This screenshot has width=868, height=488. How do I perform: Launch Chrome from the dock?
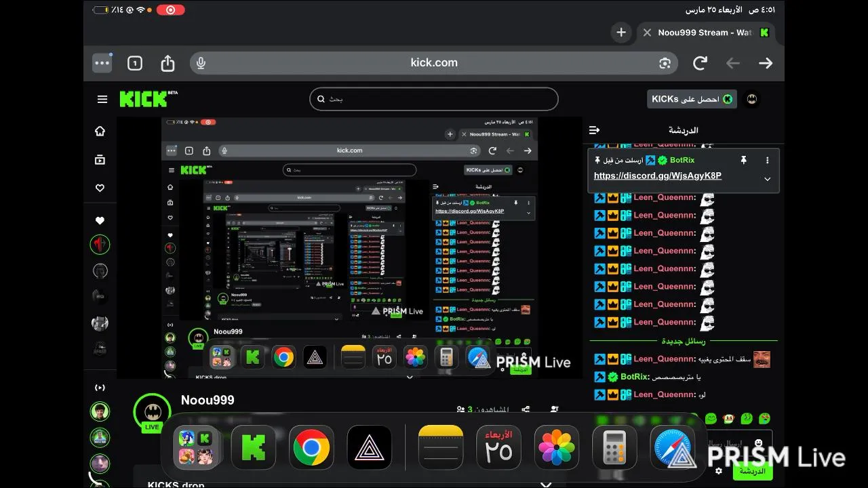coord(312,448)
